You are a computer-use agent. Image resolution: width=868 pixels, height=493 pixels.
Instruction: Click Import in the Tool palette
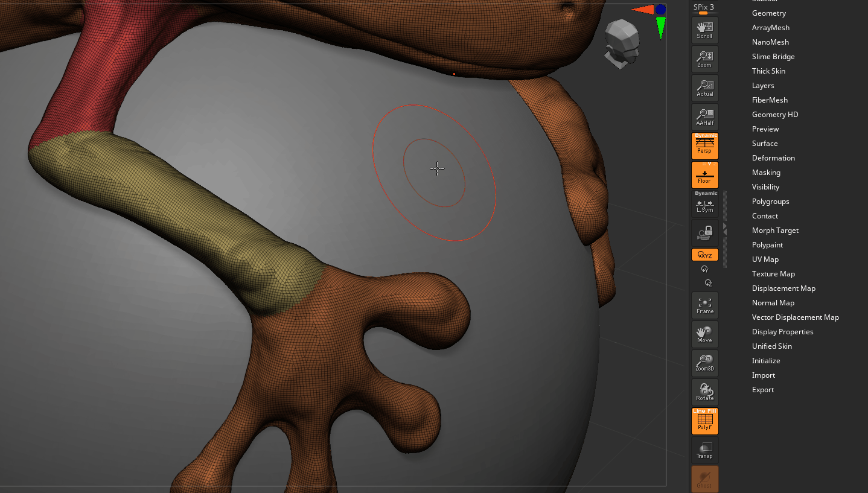tap(763, 375)
